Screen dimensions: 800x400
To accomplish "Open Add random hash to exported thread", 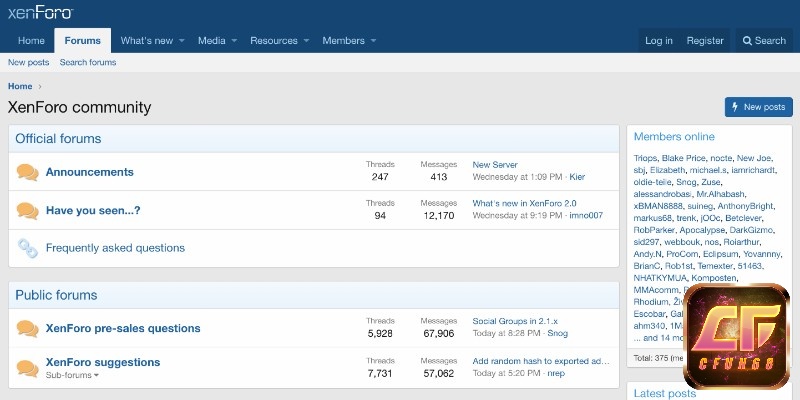I will point(541,361).
